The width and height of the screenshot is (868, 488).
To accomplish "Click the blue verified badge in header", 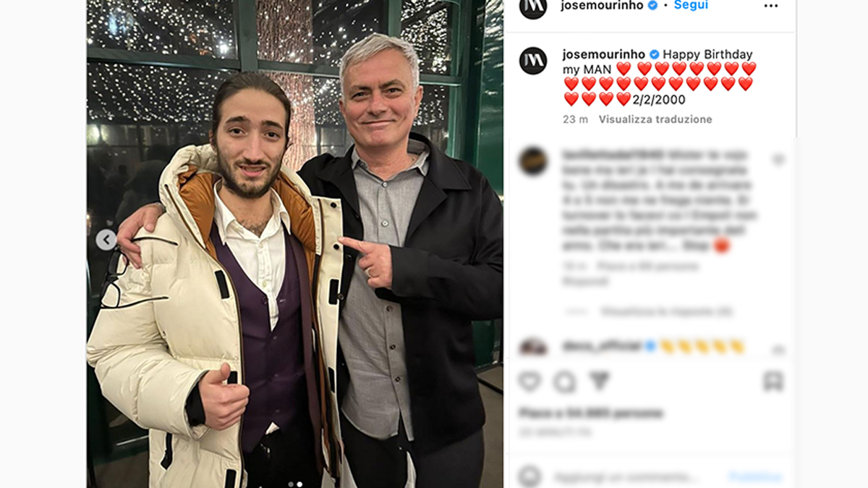I will 652,6.
